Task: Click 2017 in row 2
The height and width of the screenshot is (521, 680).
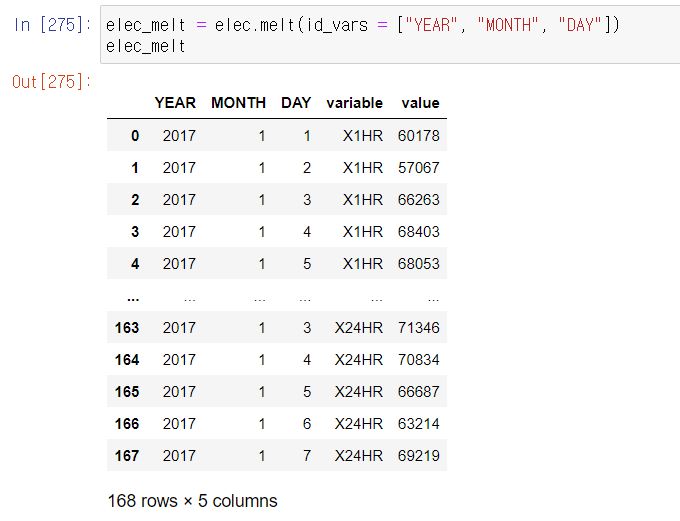Action: tap(179, 200)
